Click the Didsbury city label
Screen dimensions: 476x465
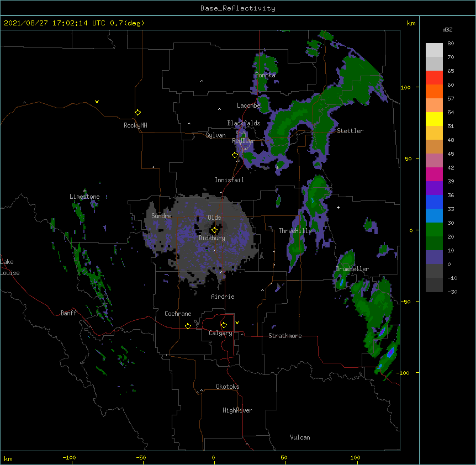(212, 238)
